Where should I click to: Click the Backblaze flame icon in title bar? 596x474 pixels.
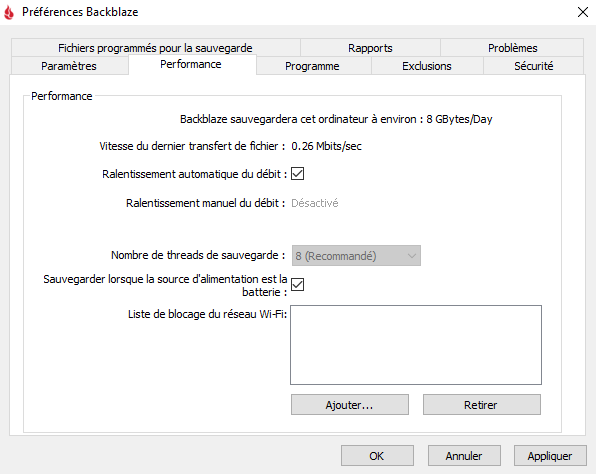[x=9, y=12]
